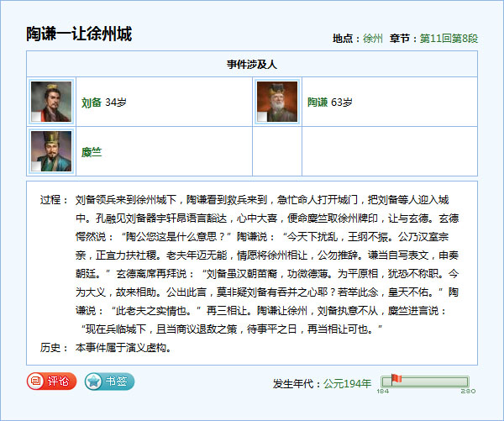
Task: Tick the small box on Tao Qian's portrait
Action: point(263,117)
